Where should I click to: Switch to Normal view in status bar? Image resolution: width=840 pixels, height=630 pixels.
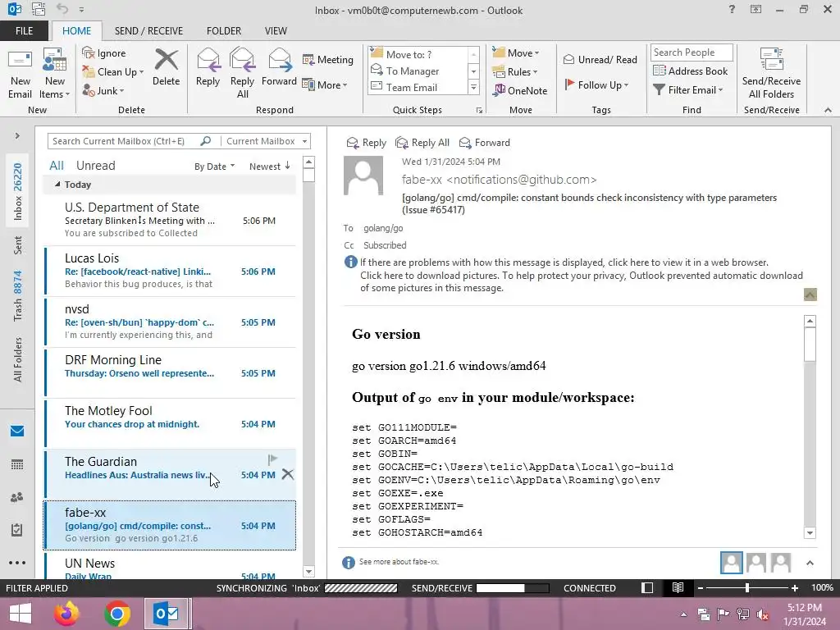647,587
